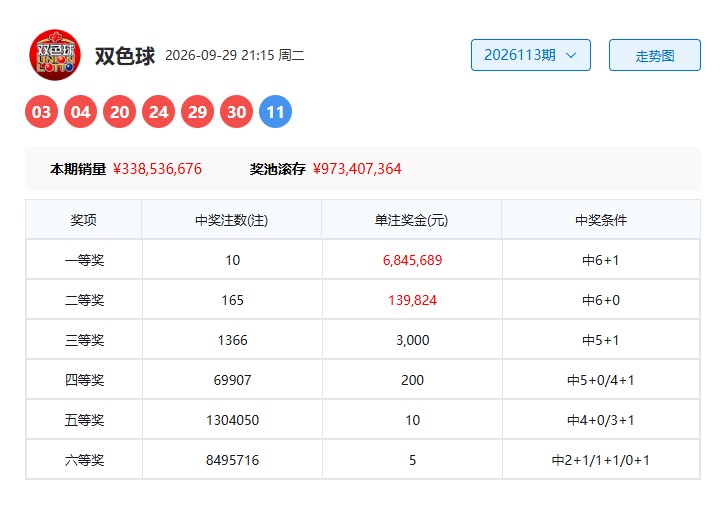
Task: Click the 中6+0 condition cell
Action: point(601,300)
